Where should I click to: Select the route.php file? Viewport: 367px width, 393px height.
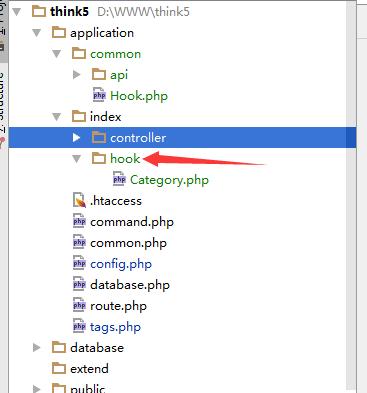118,306
